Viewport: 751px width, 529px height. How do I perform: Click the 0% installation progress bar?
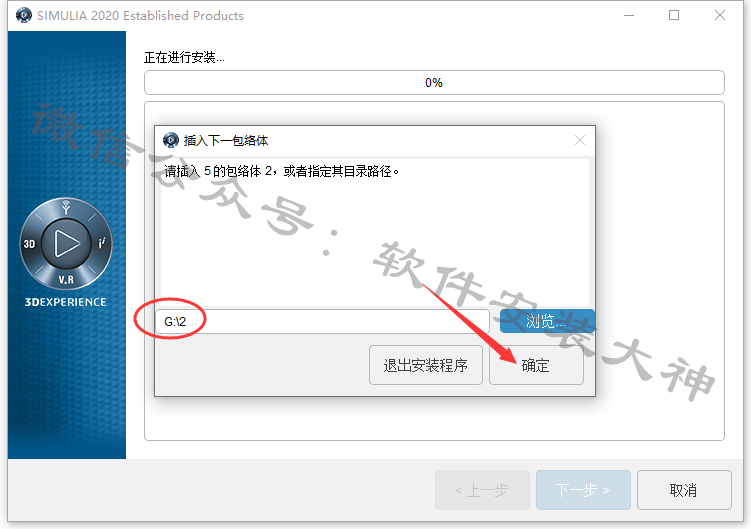point(434,82)
